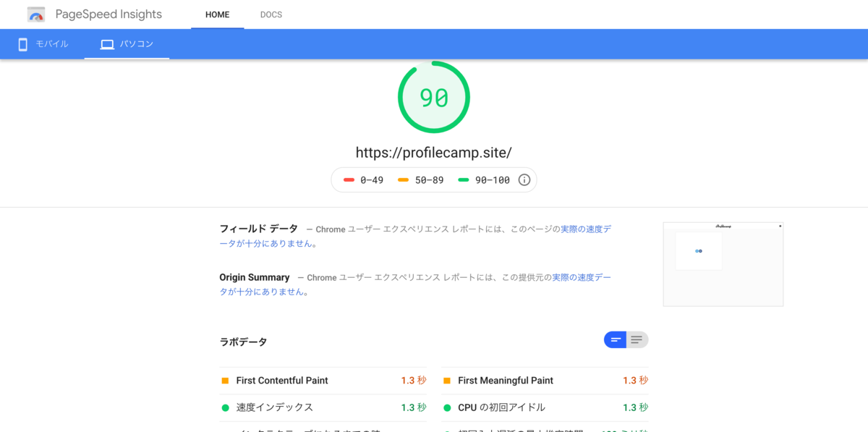This screenshot has width=868, height=432.
Task: Click the 1.3 秒 value for 速度インデックス
Action: coord(414,407)
